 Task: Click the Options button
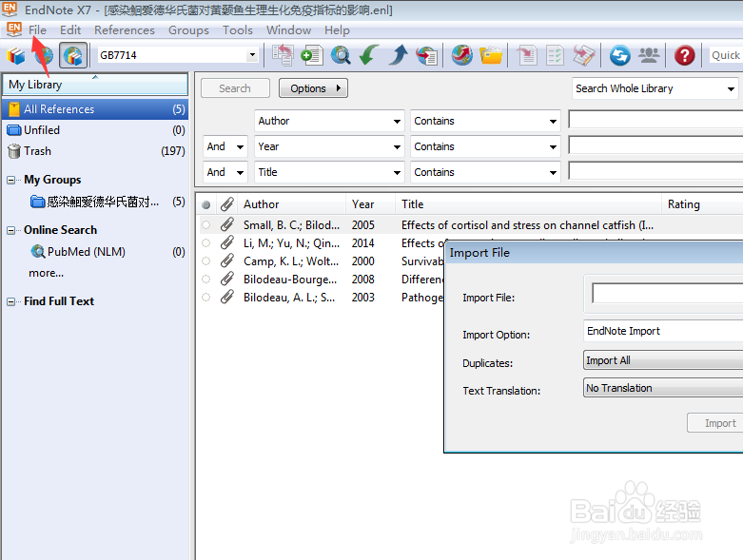point(313,88)
